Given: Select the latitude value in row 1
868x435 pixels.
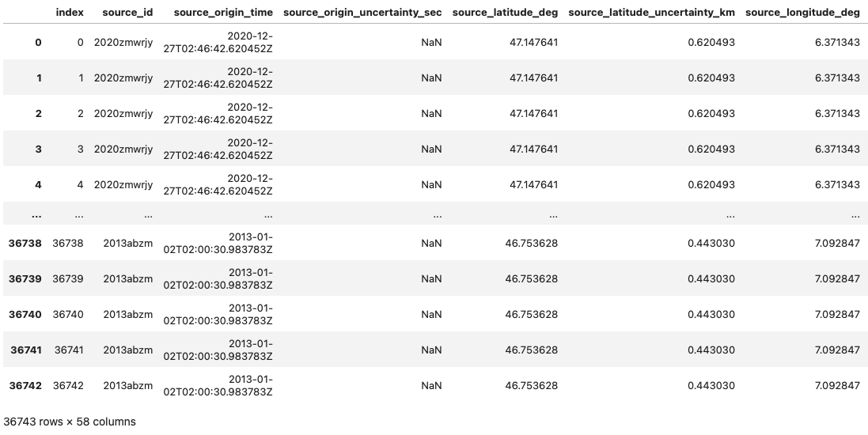Looking at the screenshot, I should [x=533, y=78].
